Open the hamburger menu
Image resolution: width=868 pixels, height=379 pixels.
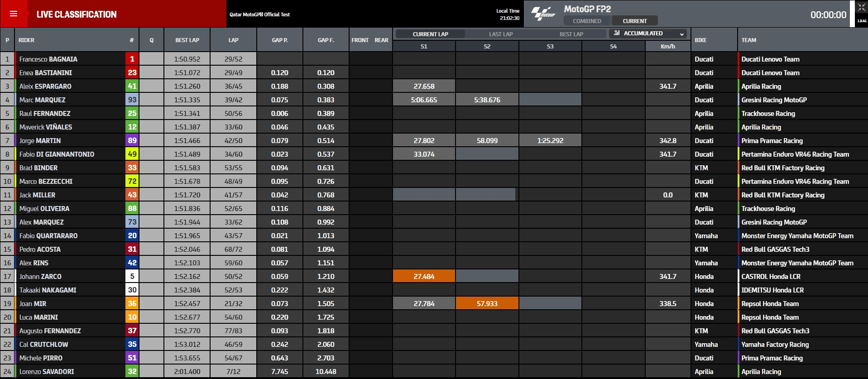tap(14, 14)
